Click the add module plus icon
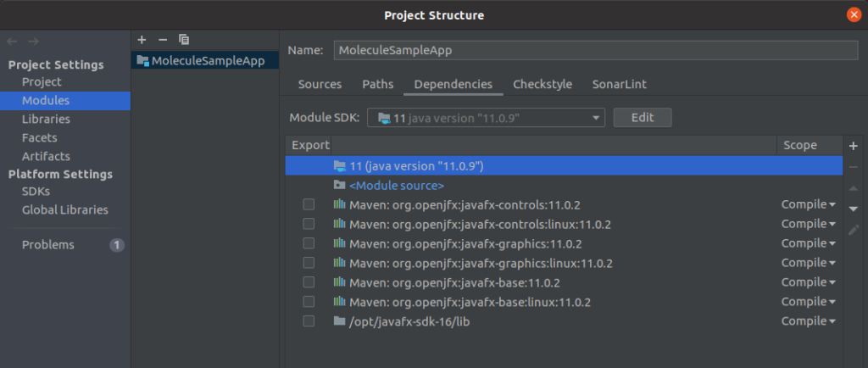 point(142,40)
